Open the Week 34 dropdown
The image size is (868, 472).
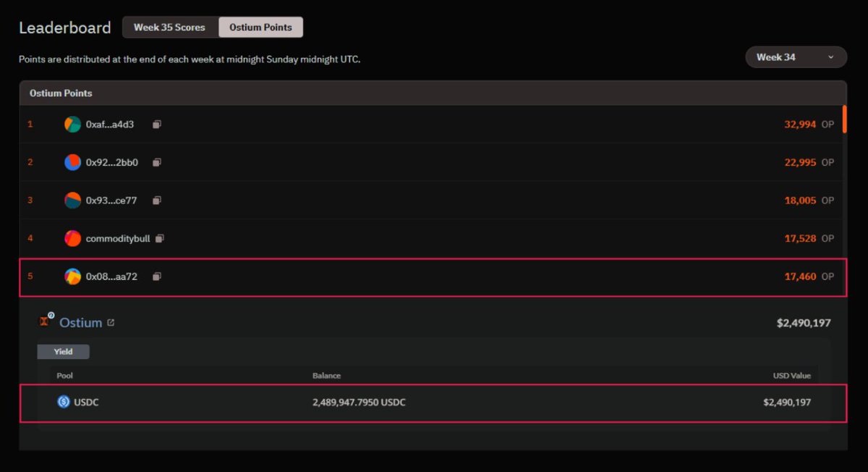pyautogui.click(x=796, y=57)
